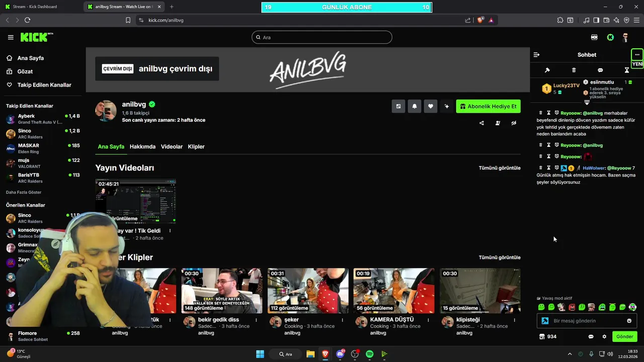The width and height of the screenshot is (644, 362).
Task: Expand Daha Fazla Göster
Action: tap(24, 192)
